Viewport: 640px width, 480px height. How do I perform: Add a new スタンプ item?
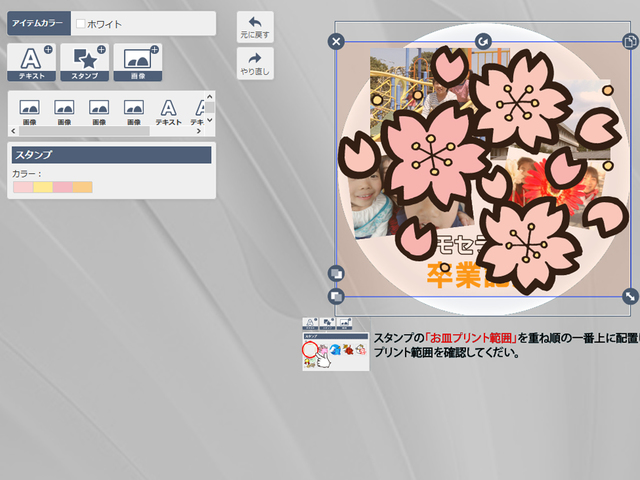click(84, 62)
